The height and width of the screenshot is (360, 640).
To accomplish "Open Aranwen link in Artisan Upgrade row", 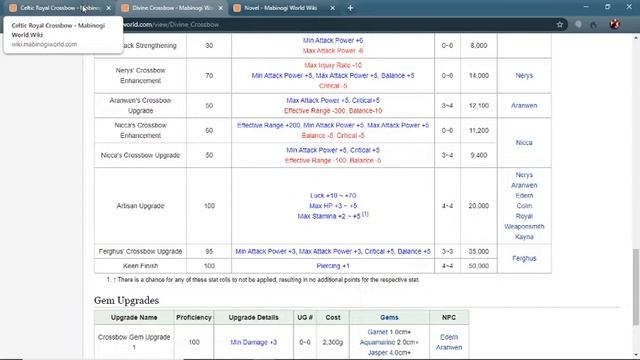I will pos(524,185).
